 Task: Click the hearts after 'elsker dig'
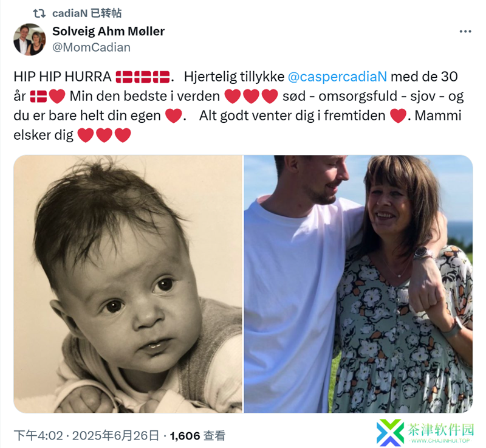point(104,135)
